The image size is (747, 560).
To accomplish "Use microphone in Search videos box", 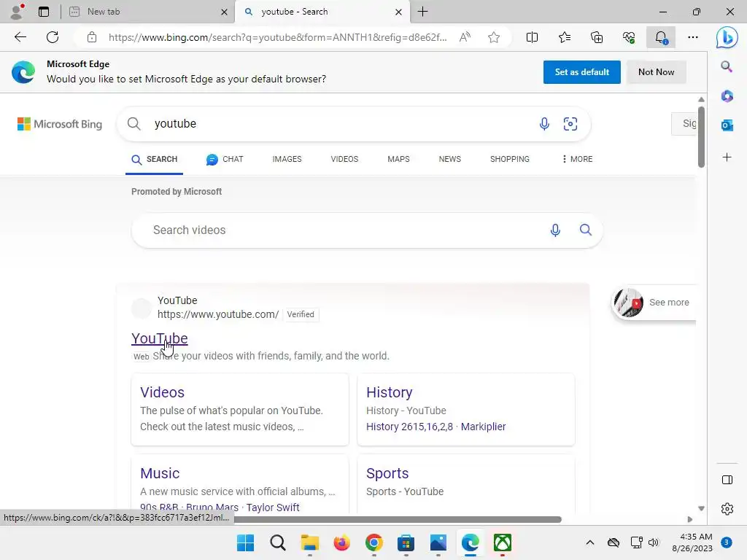I will pyautogui.click(x=555, y=230).
